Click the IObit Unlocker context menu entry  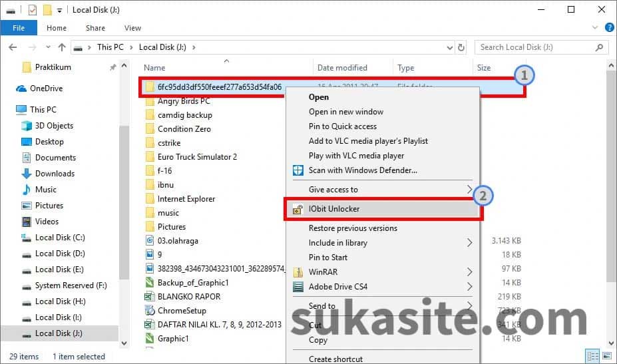pyautogui.click(x=333, y=209)
